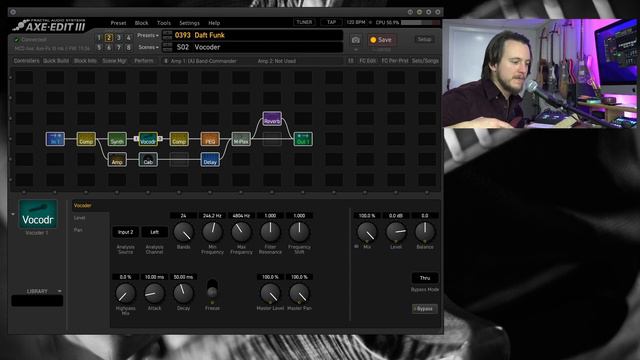The width and height of the screenshot is (640, 360).
Task: Switch to the Pan parameter page
Action: click(x=78, y=230)
